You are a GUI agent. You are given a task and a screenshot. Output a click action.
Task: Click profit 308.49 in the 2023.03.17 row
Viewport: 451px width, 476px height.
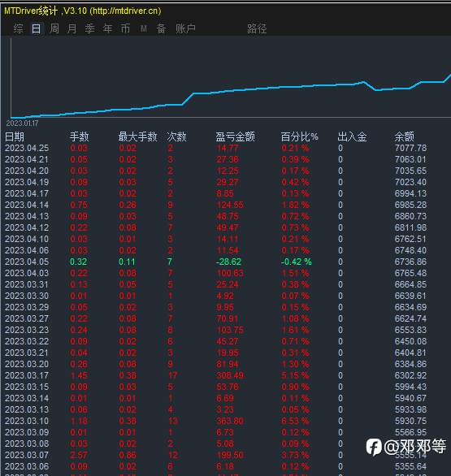pyautogui.click(x=230, y=375)
